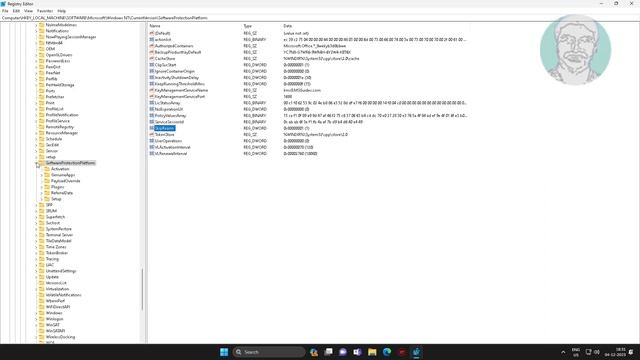Open Microsoft Edge from the taskbar
640x360 pixels.
pos(387,352)
